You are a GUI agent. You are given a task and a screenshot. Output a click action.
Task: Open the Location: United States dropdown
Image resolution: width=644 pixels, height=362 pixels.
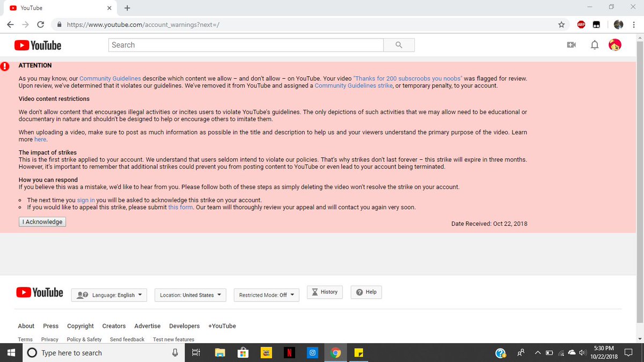(191, 295)
